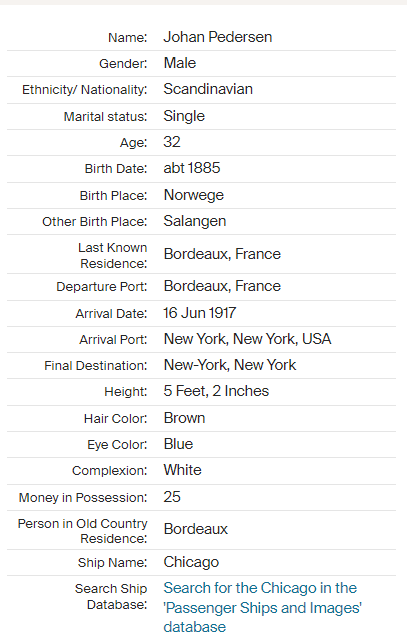The image size is (407, 642).
Task: Click the Marital status value Single
Action: (x=184, y=116)
